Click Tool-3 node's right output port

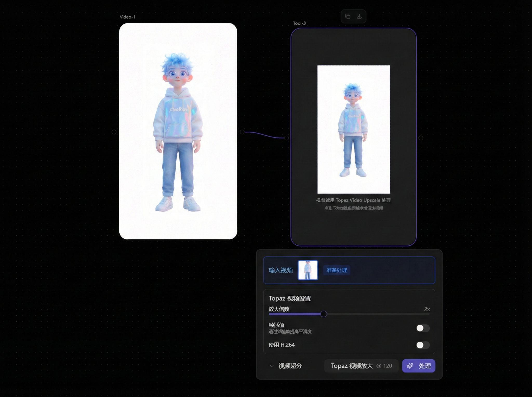(x=421, y=138)
